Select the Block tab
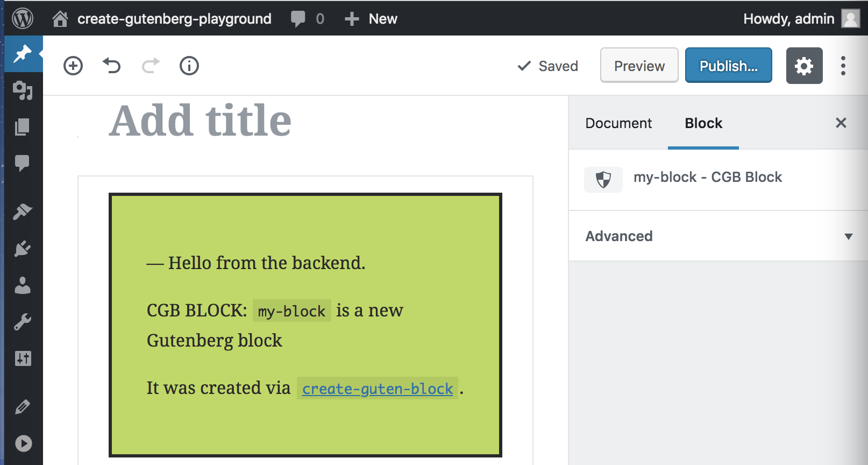Screen dimensions: 868x465 click(x=703, y=123)
